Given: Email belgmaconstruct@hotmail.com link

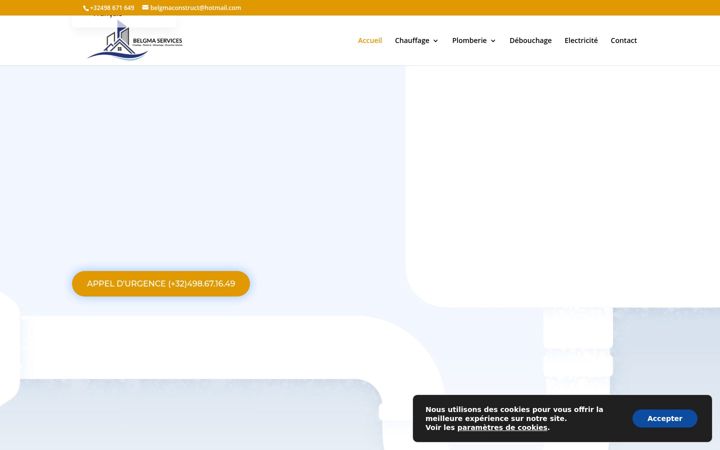Looking at the screenshot, I should point(196,8).
